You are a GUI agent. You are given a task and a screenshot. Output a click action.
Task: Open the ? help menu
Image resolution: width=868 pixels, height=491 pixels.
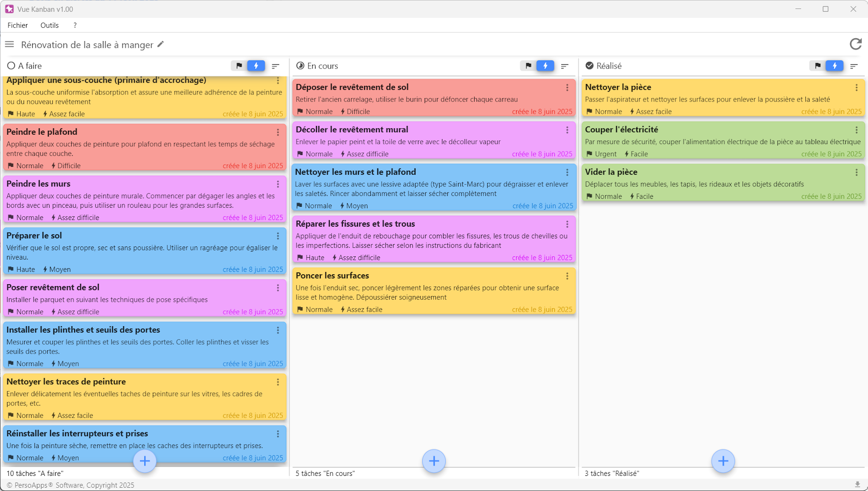(75, 25)
